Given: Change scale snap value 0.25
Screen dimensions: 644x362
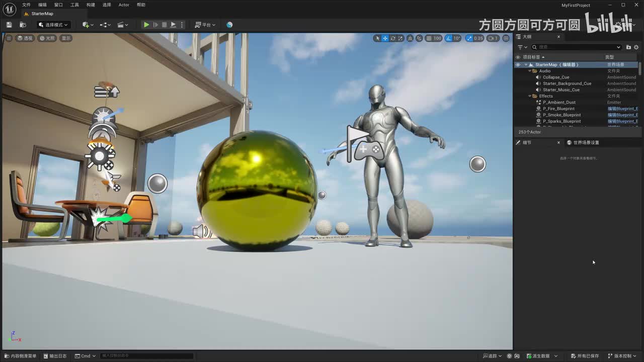Looking at the screenshot, I should point(478,38).
